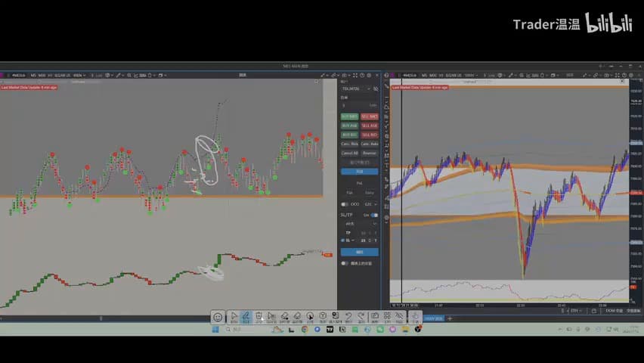Open the symbol selector on the left chart toolbar
Image resolution: width=644 pixels, height=363 pixels.
(18, 75)
